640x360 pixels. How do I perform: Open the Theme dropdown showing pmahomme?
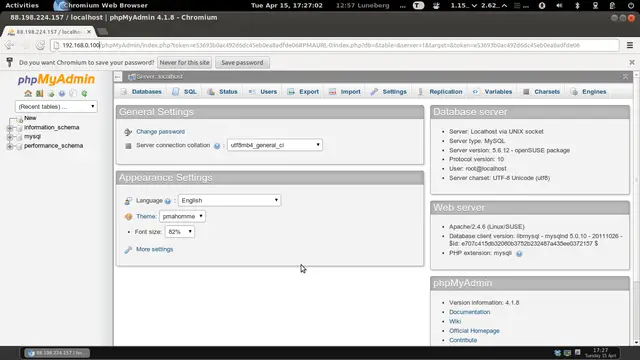(182, 216)
